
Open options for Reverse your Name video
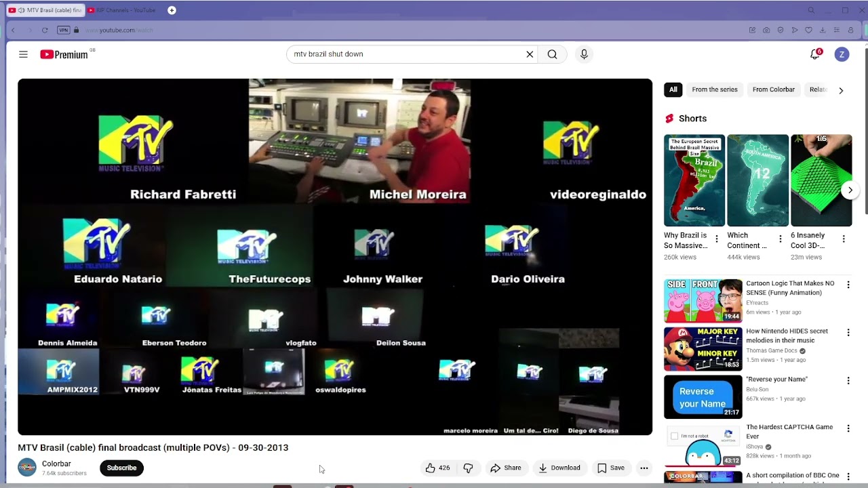pos(848,381)
